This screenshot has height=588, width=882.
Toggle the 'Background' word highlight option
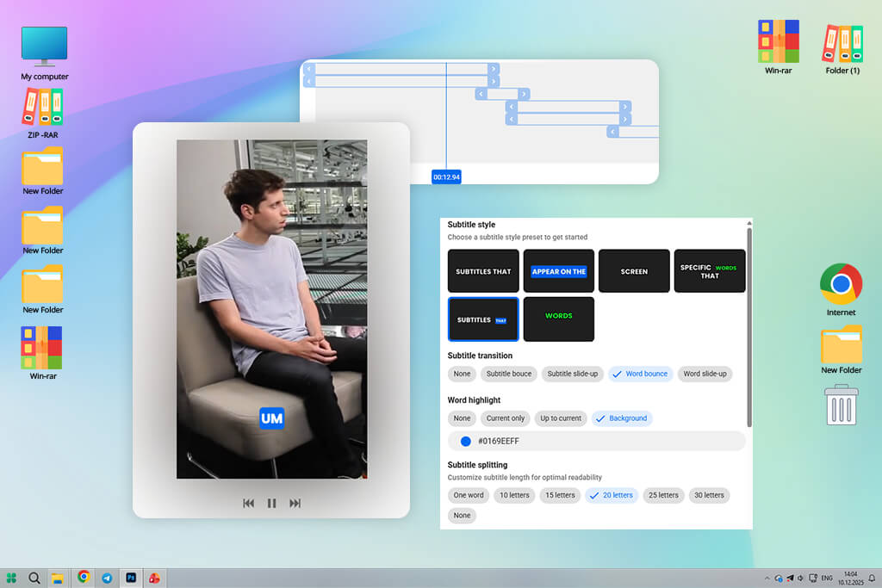click(x=622, y=418)
